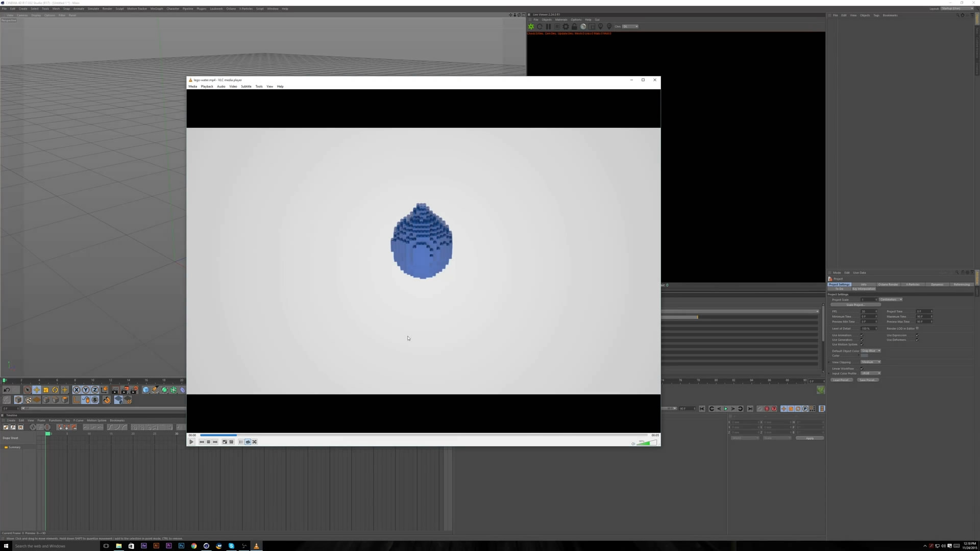Adjust the VLC volume slider
The image size is (980, 551).
(x=647, y=442)
